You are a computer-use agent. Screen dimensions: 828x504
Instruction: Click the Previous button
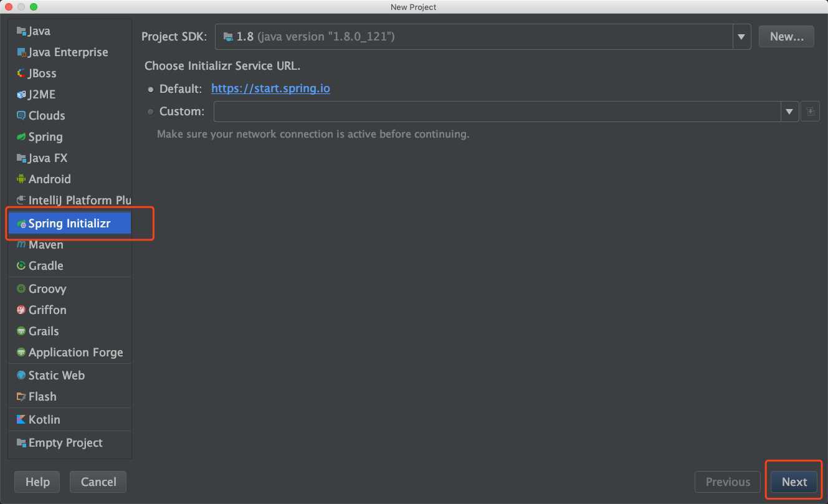[x=728, y=482]
